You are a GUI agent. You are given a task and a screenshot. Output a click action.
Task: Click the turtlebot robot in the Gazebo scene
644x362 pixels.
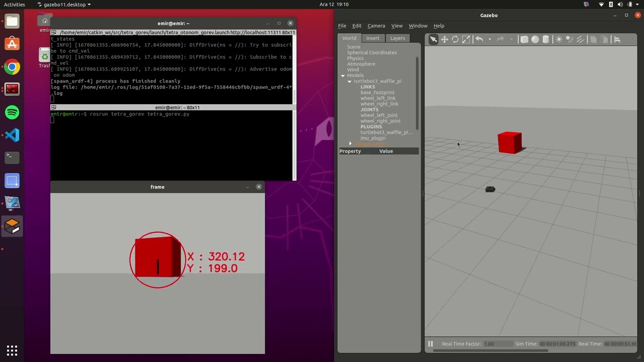point(490,189)
